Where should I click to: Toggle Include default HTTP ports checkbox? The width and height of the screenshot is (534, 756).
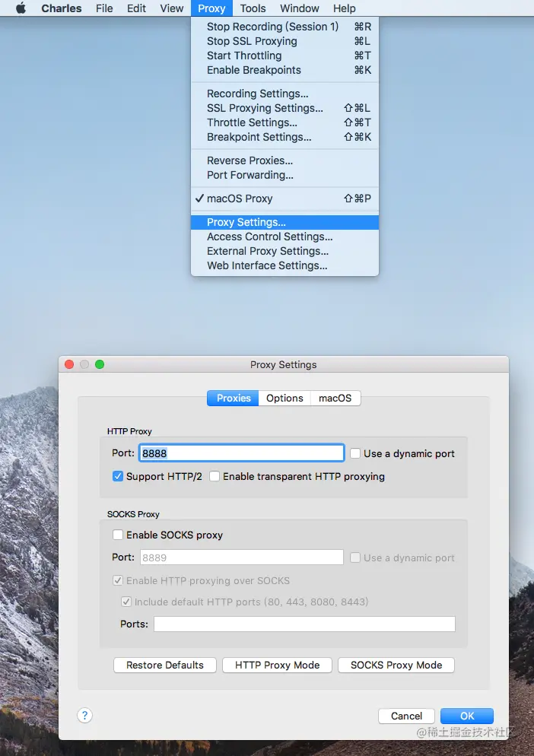[x=126, y=602]
